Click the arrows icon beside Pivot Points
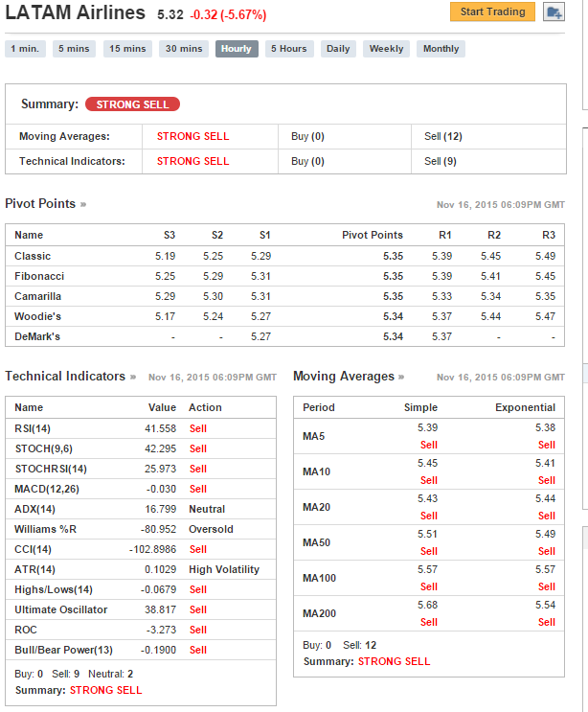Screen dimensions: 588x712 (x=83, y=204)
